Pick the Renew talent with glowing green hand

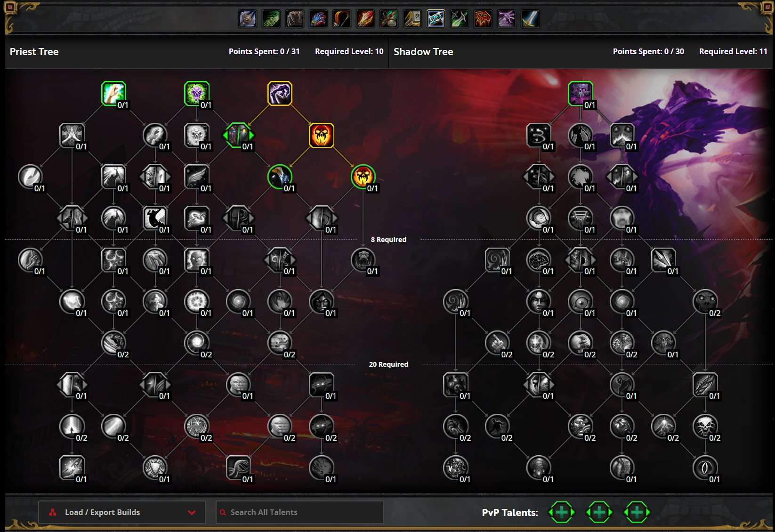pyautogui.click(x=113, y=93)
